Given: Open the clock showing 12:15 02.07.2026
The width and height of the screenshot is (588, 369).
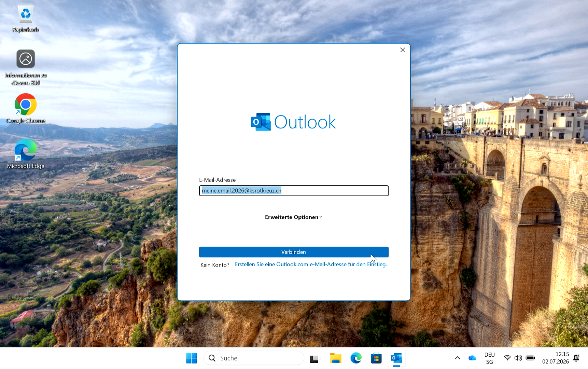Looking at the screenshot, I should point(556,358).
